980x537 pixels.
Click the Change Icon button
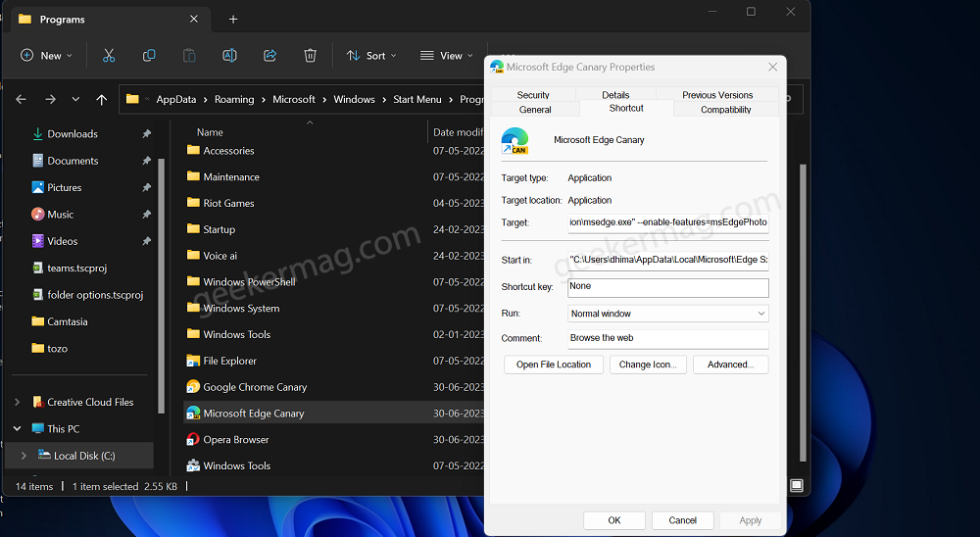tap(648, 365)
